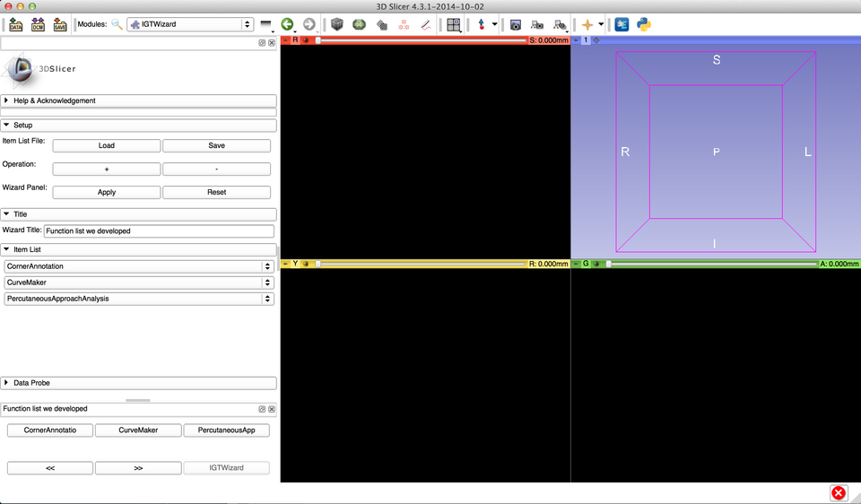
Task: Open the module search magnifier icon
Action: pos(117,24)
